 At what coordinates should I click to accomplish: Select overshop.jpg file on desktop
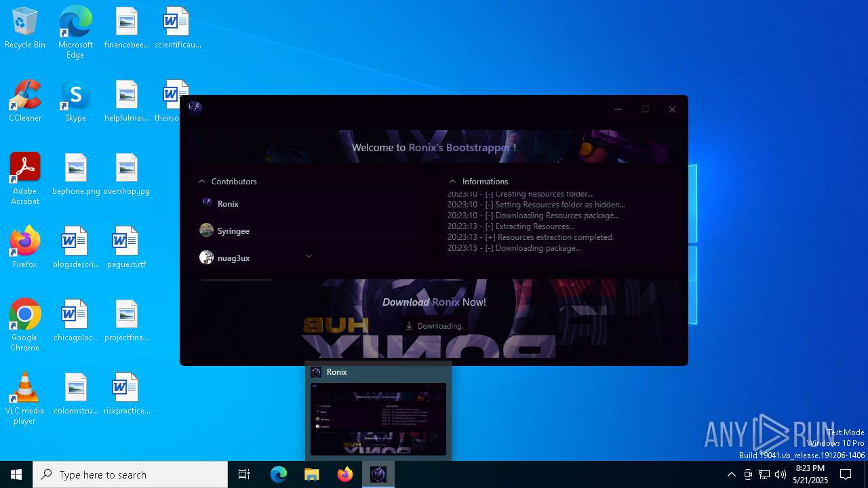(x=126, y=174)
